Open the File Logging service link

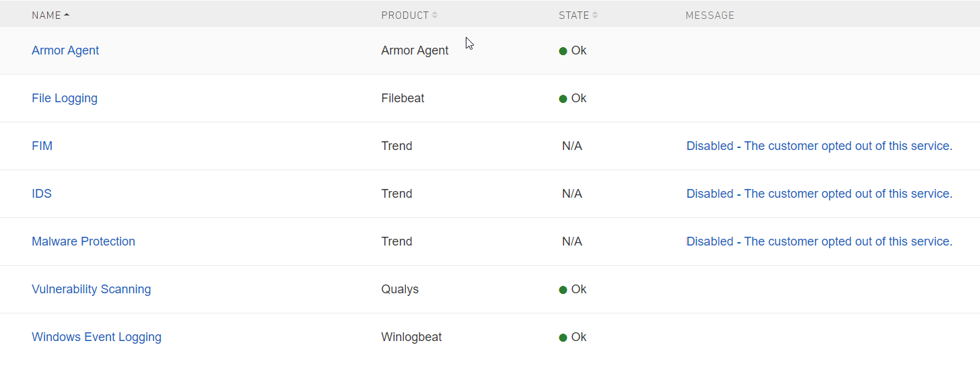[65, 98]
